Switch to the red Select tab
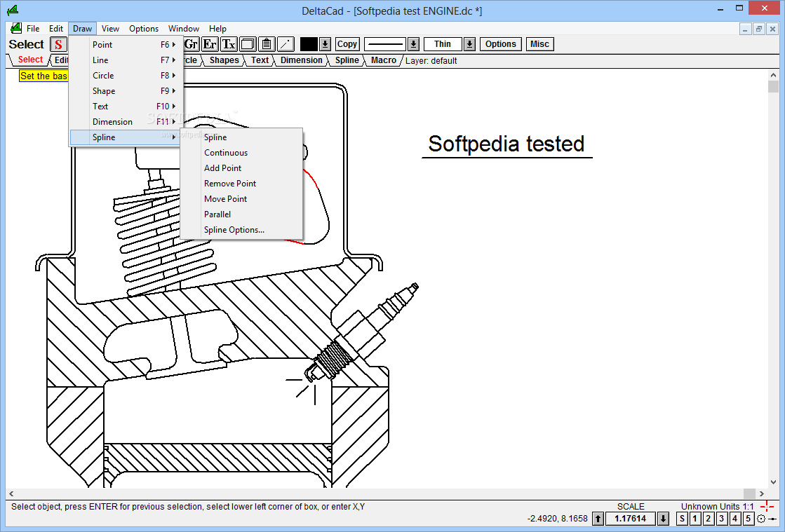This screenshot has height=532, width=785. point(30,60)
